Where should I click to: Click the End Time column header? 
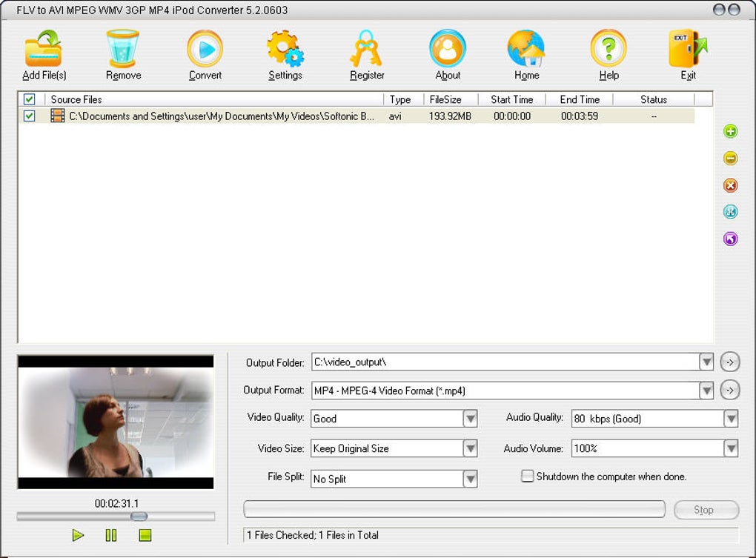(x=579, y=99)
